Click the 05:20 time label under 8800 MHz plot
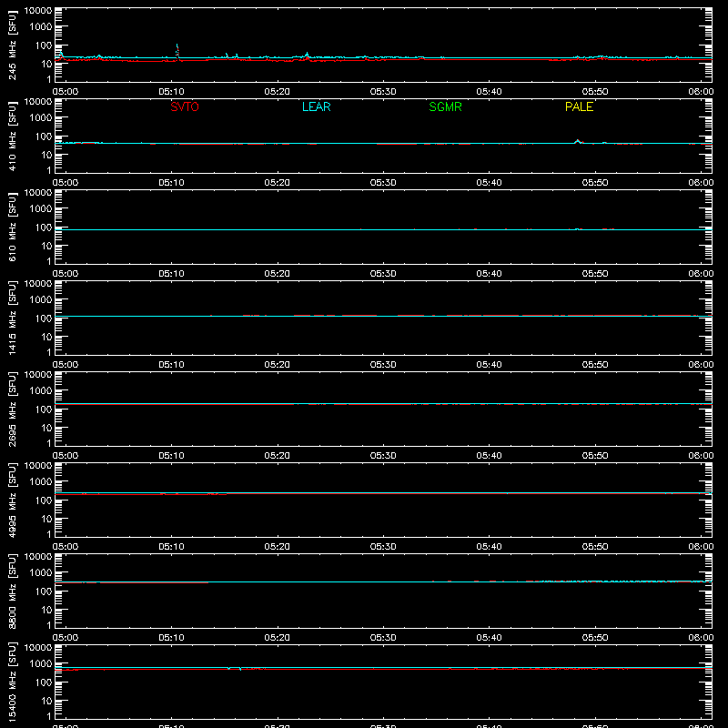This screenshot has width=728, height=728. coord(278,638)
